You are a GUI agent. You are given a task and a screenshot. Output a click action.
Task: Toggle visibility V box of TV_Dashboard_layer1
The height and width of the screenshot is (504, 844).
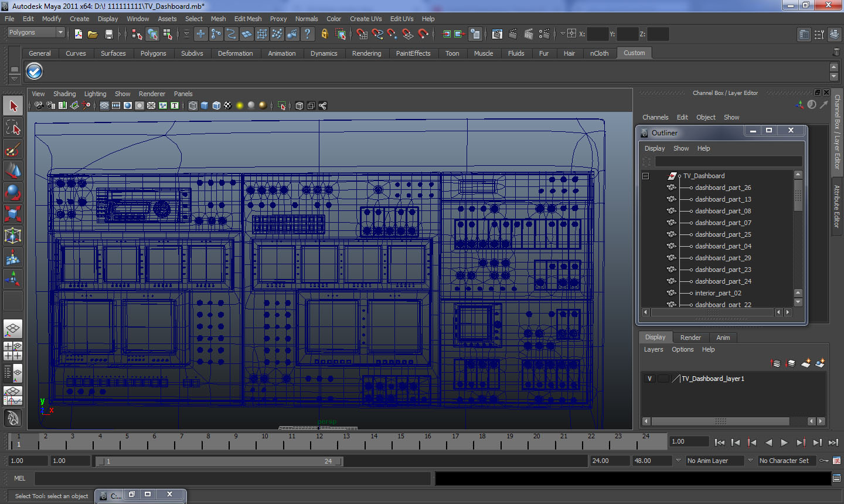[x=649, y=379]
